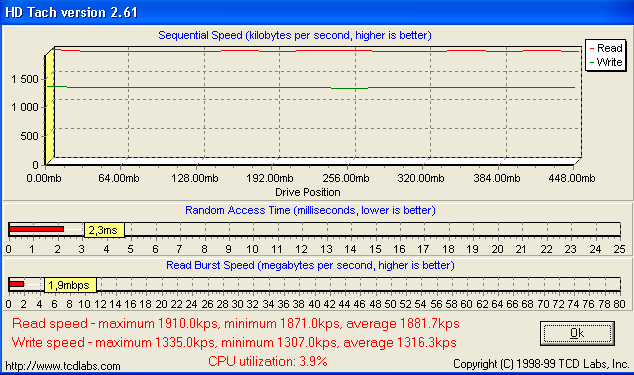This screenshot has height=375, width=634.
Task: Click the Read speed statistics line
Action: click(236, 324)
